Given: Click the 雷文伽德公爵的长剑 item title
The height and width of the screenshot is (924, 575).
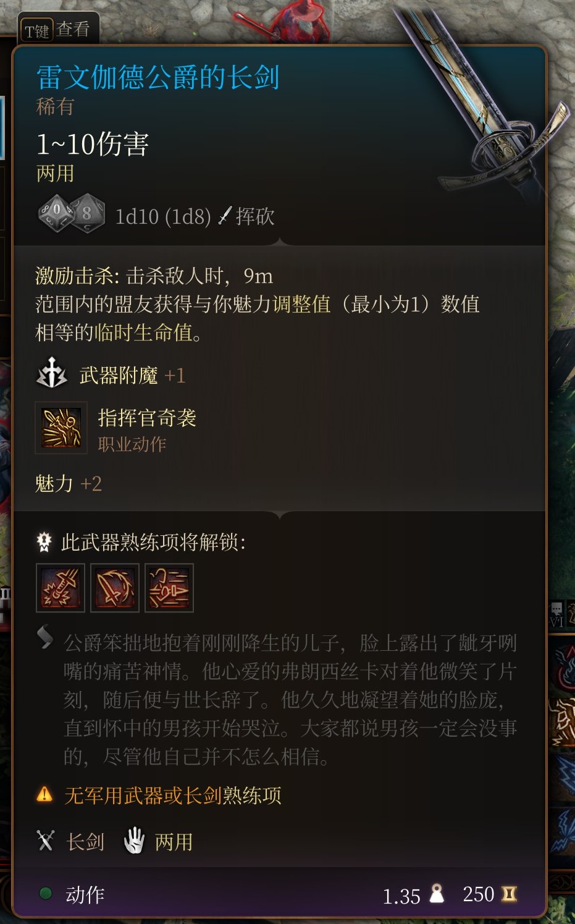Looking at the screenshot, I should coord(158,77).
